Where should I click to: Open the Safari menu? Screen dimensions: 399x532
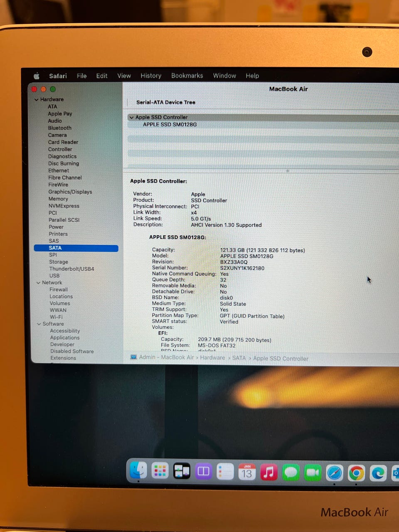coord(58,76)
